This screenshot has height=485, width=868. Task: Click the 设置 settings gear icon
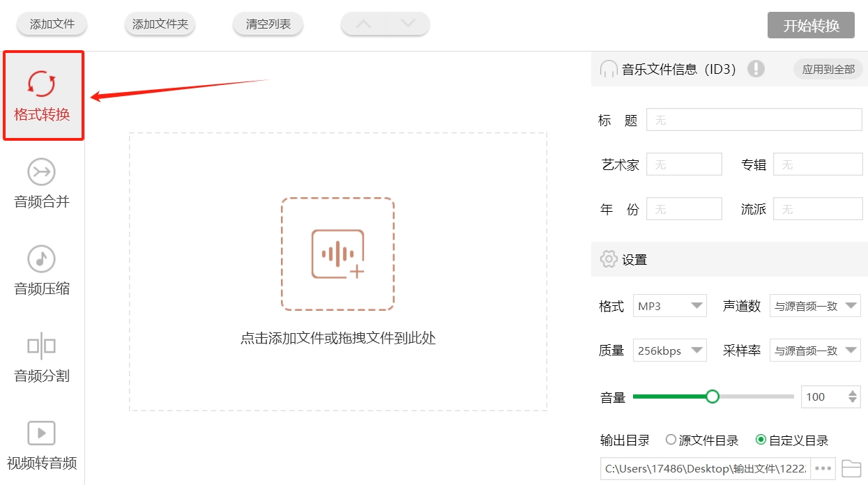point(608,259)
